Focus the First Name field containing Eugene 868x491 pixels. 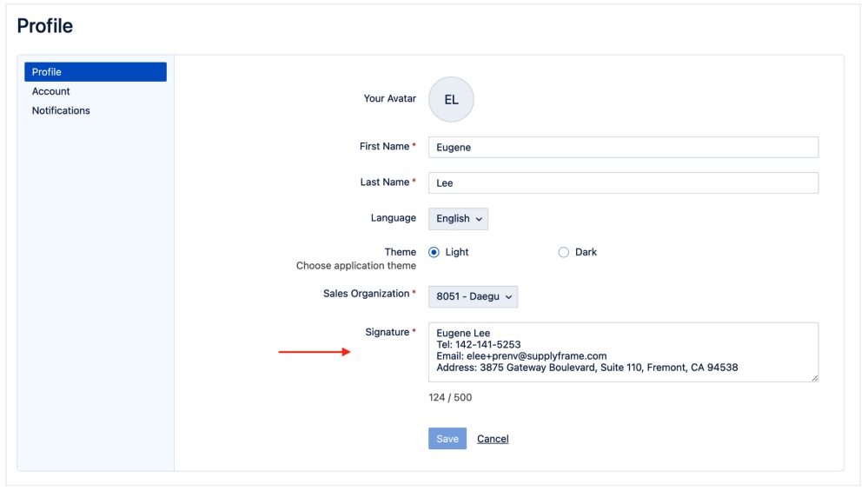(x=623, y=148)
